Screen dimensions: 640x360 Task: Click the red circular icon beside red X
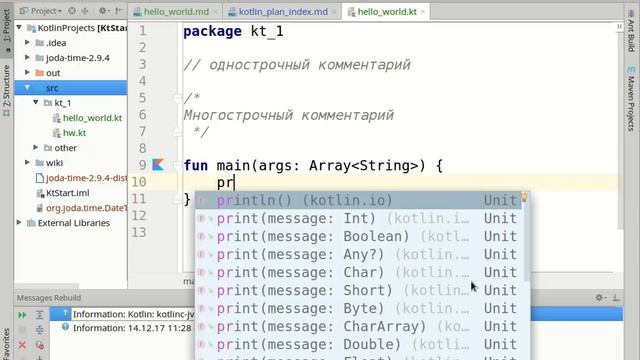40,345
